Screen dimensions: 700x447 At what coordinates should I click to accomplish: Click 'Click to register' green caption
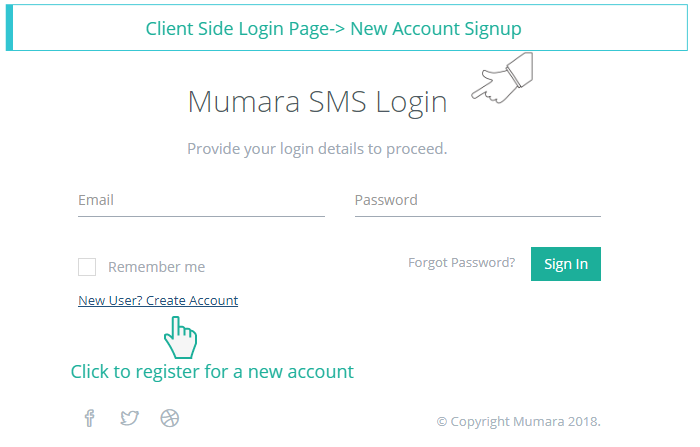pyautogui.click(x=212, y=371)
